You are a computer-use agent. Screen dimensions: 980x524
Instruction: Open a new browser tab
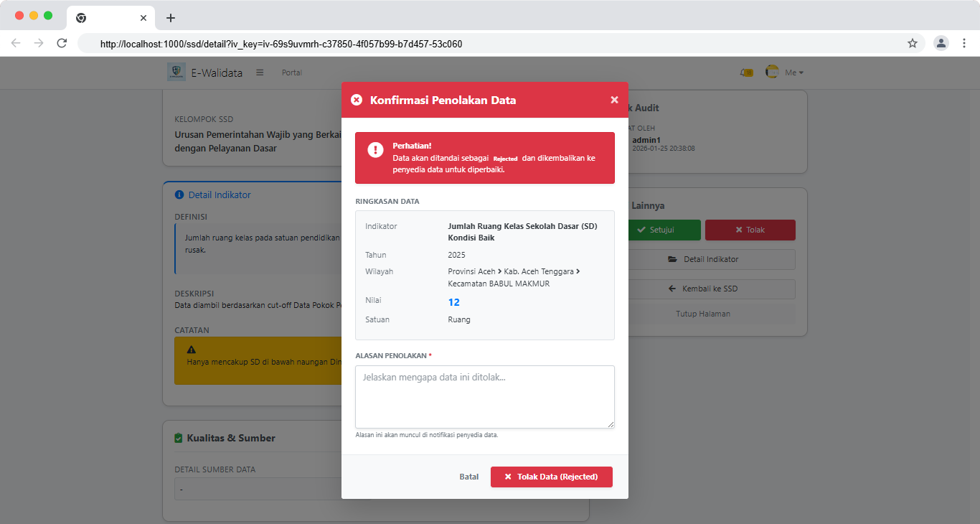tap(170, 18)
